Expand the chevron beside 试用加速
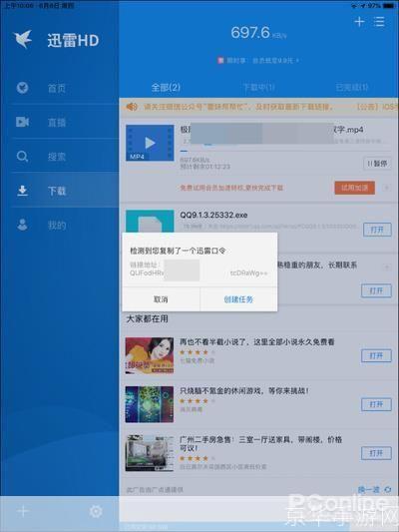399x532 pixels. 386,188
